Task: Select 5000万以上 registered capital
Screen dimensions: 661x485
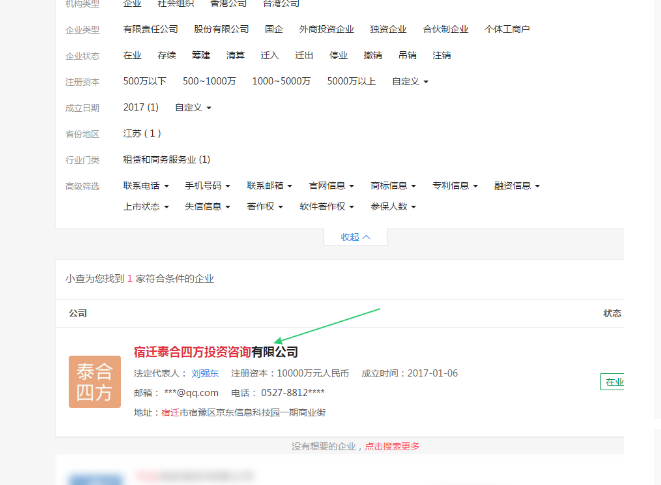Action: click(351, 81)
